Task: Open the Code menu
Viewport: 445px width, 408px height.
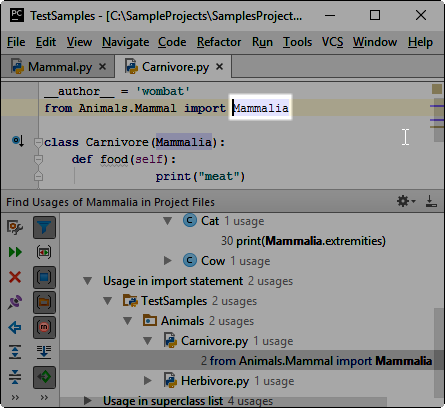Action: (172, 42)
